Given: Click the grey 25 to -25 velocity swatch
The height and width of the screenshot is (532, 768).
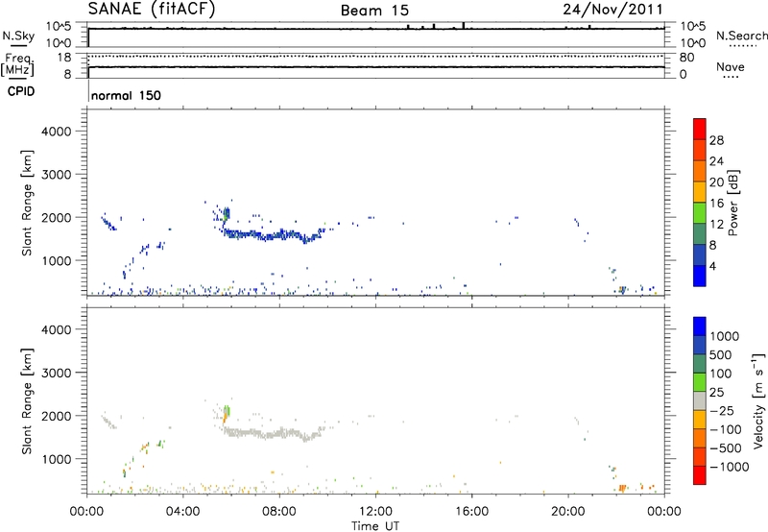Looking at the screenshot, I should (700, 401).
